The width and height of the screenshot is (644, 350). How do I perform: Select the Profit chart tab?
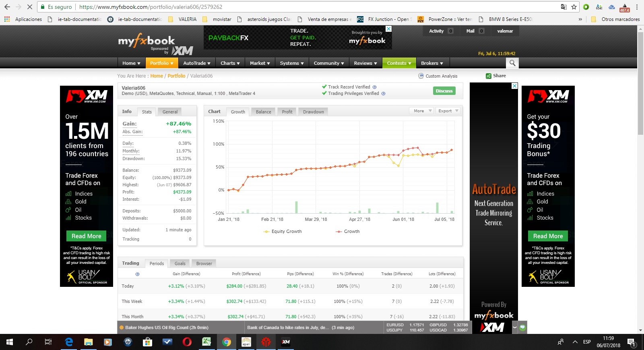click(x=287, y=112)
